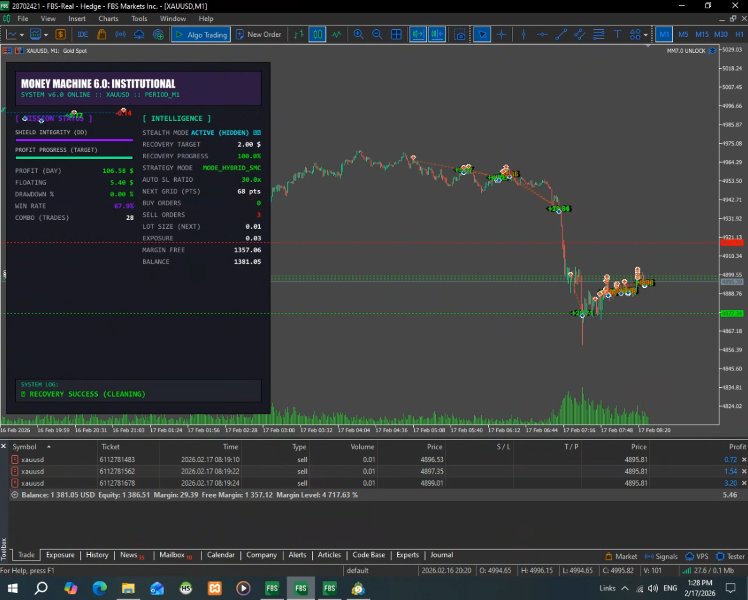Expand the profiles dropdown arrow
Viewport: 748px width, 600px height.
(x=46, y=35)
